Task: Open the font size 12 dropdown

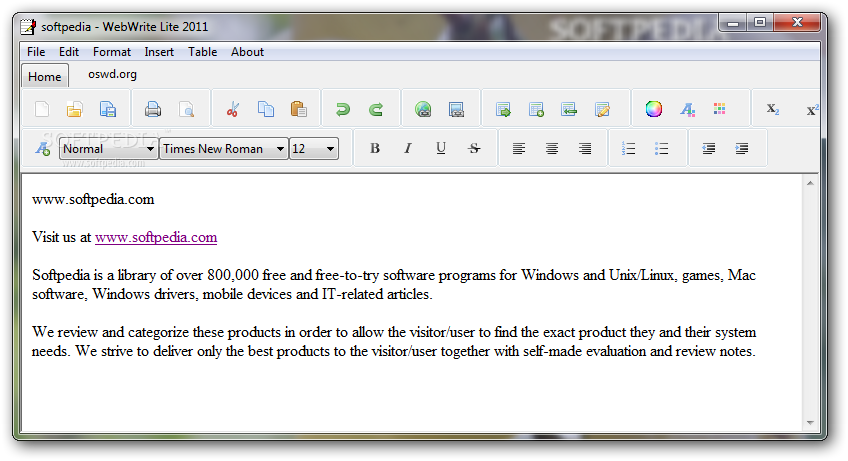Action: (x=314, y=149)
